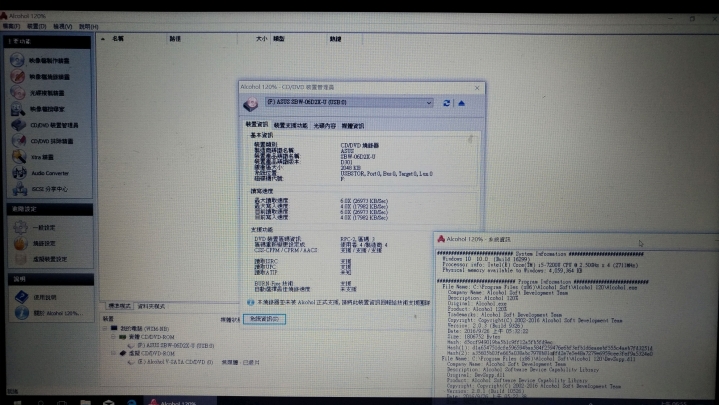720x405 pixels.
Task: Open the Help (H) menu
Action: click(x=89, y=27)
